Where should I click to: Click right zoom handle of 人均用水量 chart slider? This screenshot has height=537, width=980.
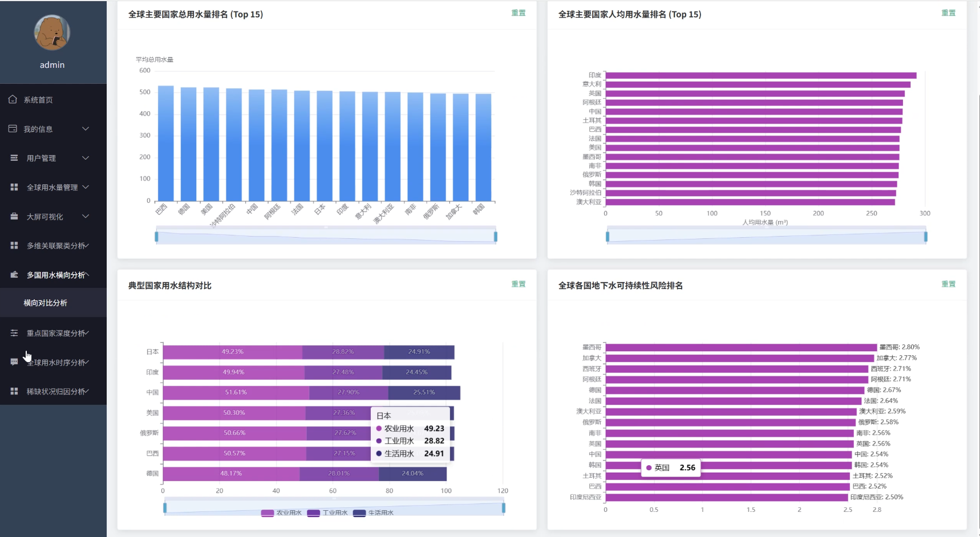[x=926, y=236]
